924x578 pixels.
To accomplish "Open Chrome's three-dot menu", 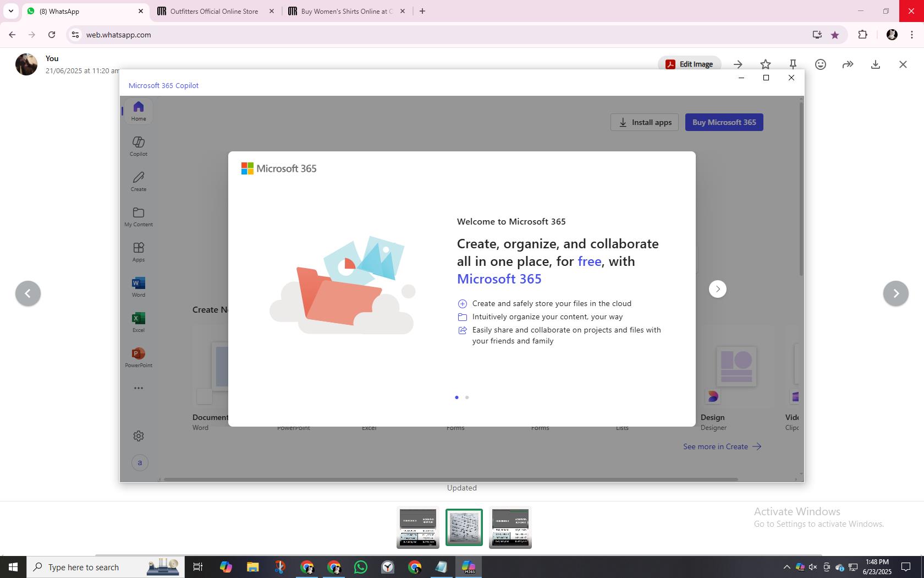I will (x=912, y=35).
